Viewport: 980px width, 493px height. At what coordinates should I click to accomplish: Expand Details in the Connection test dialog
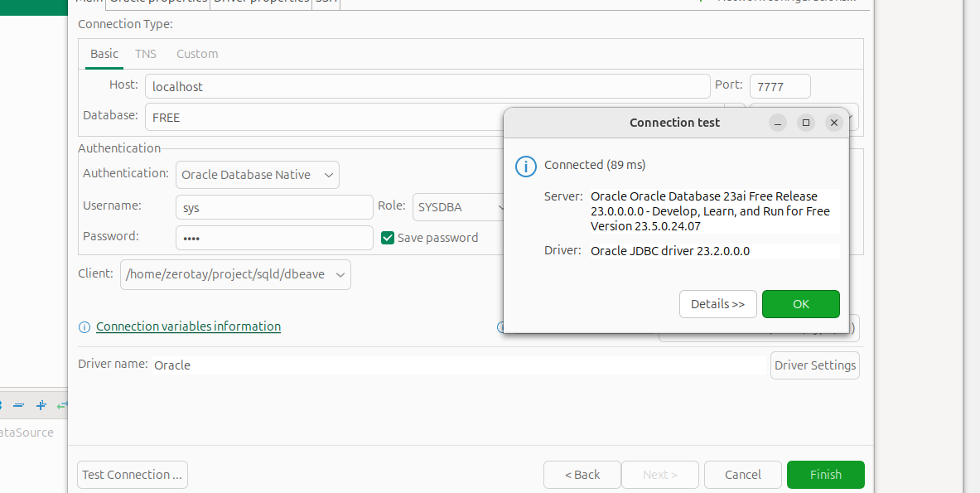tap(717, 304)
